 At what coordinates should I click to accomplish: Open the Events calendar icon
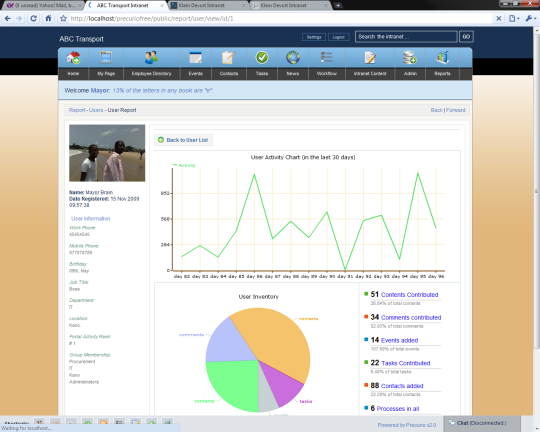pyautogui.click(x=195, y=58)
